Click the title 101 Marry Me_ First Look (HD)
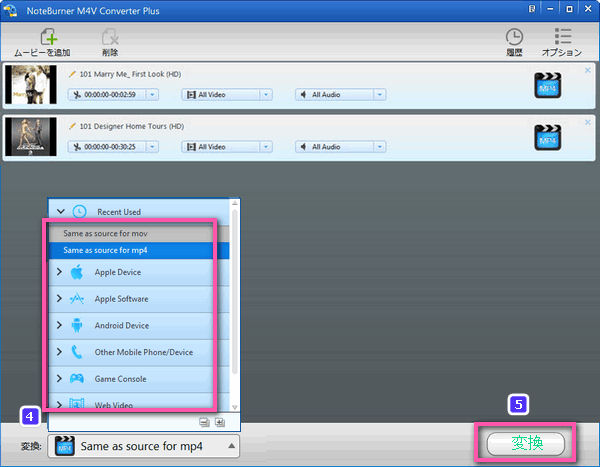Image resolution: width=600 pixels, height=467 pixels. [130, 74]
